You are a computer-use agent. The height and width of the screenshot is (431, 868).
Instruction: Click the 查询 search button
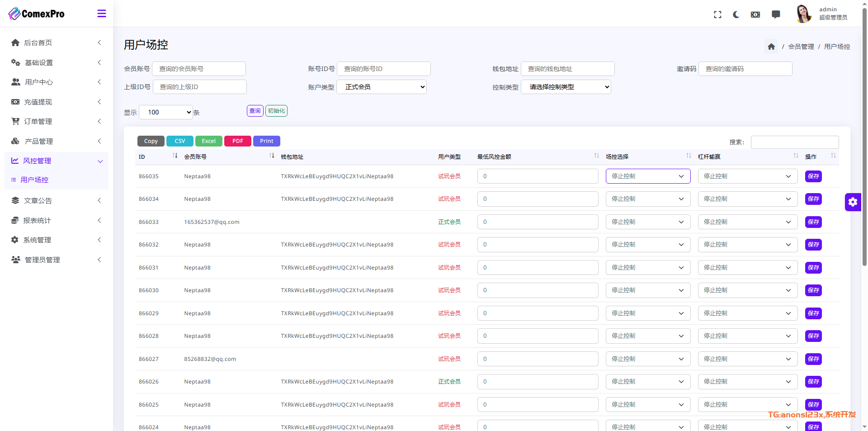[255, 111]
